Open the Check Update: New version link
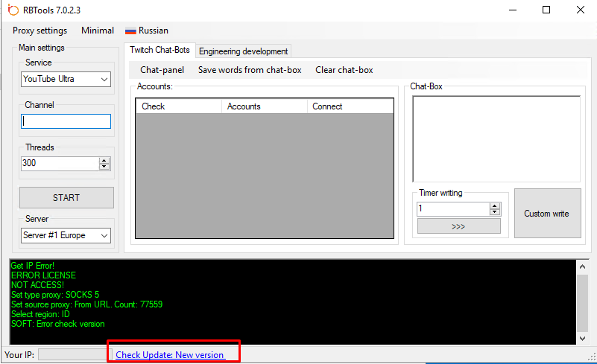 coord(169,355)
